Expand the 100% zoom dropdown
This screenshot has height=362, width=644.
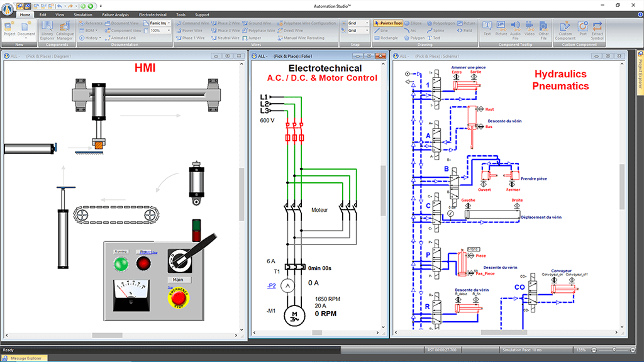coord(169,30)
